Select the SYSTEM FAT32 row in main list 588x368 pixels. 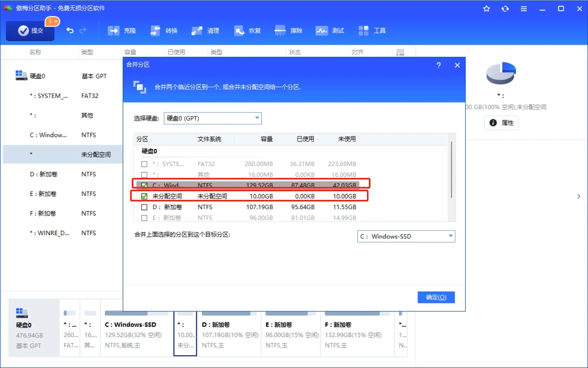(63, 96)
